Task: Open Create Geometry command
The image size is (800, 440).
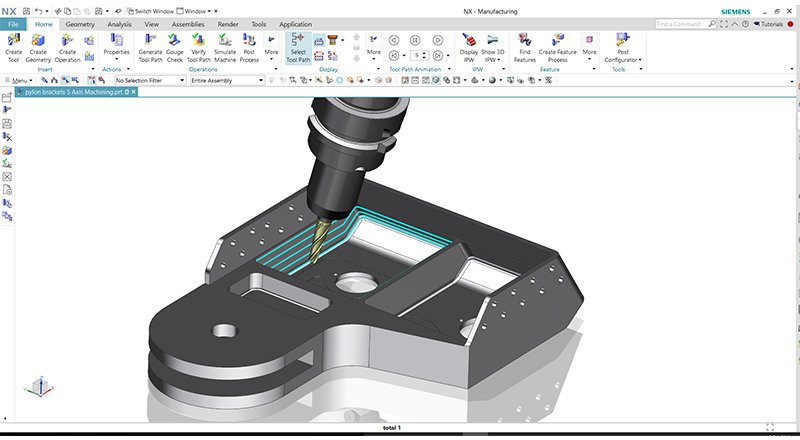Action: pyautogui.click(x=38, y=48)
